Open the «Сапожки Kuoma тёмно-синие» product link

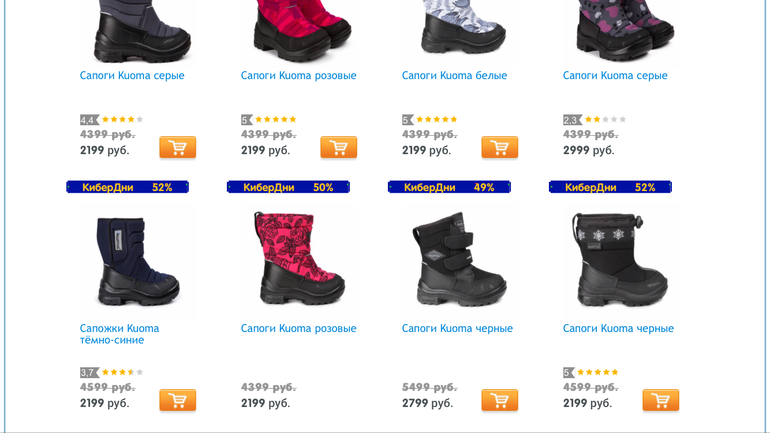(119, 334)
